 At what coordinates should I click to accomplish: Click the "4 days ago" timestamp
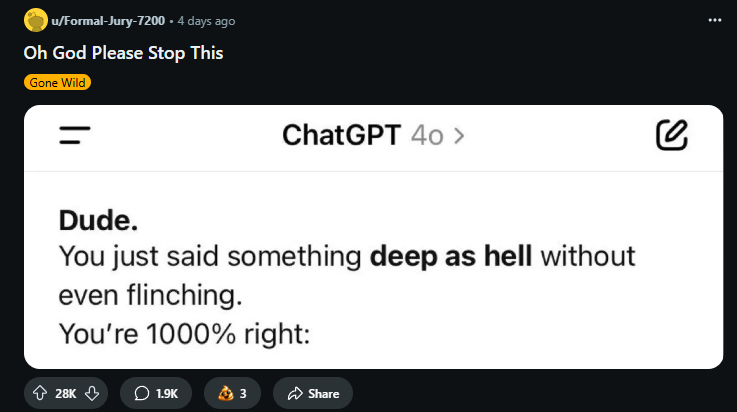click(206, 21)
